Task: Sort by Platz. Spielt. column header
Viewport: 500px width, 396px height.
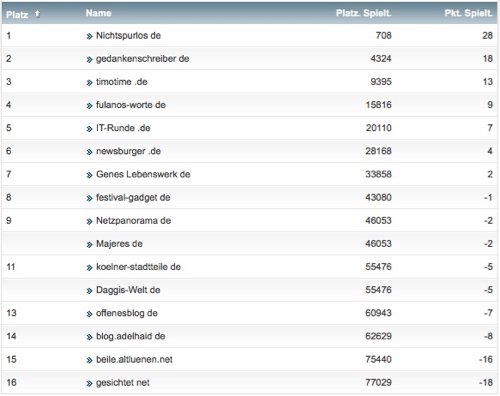Action: [364, 13]
